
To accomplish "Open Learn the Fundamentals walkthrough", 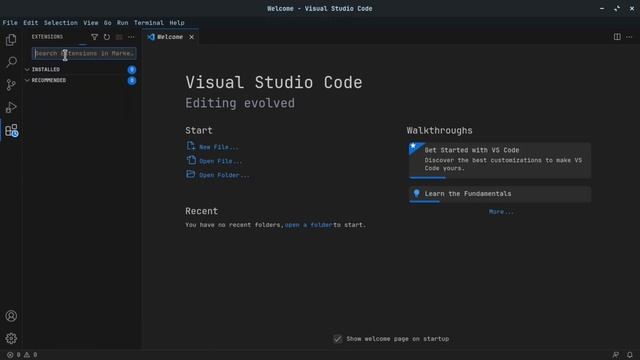I will pyautogui.click(x=500, y=194).
